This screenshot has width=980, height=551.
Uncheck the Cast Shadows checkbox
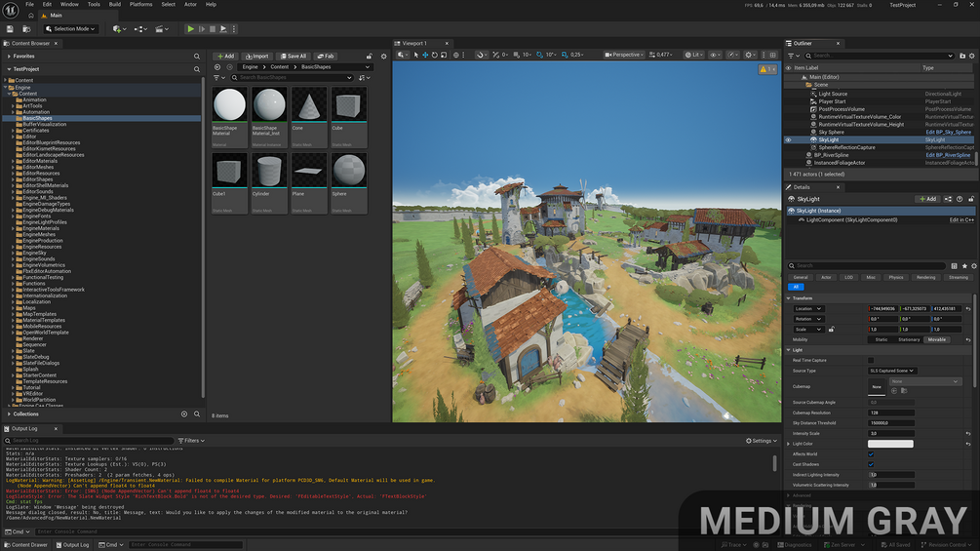point(871,465)
